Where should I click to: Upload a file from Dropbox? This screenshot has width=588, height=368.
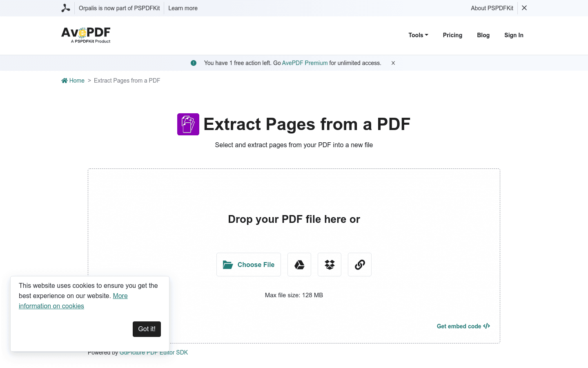click(329, 265)
